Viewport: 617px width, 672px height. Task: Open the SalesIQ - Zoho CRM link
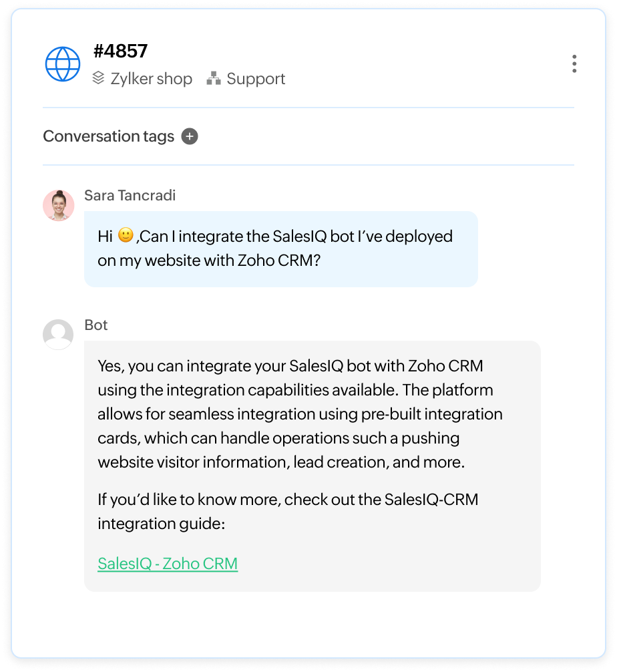(168, 564)
